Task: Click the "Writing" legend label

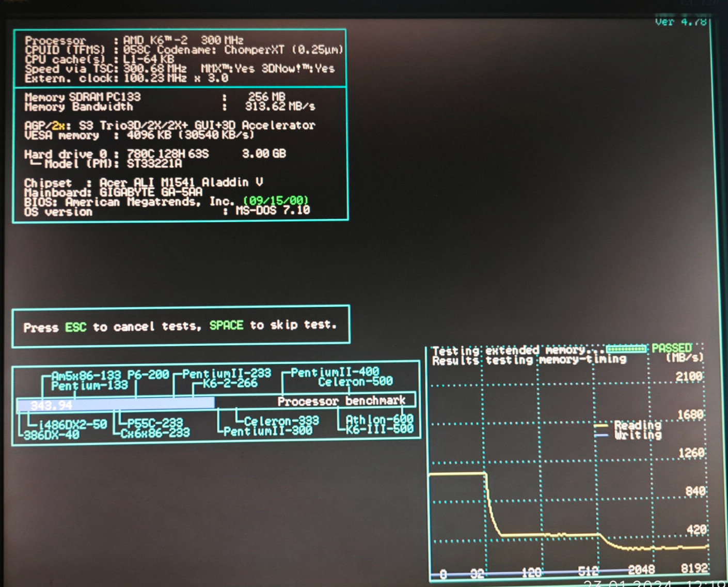Action: point(638,435)
